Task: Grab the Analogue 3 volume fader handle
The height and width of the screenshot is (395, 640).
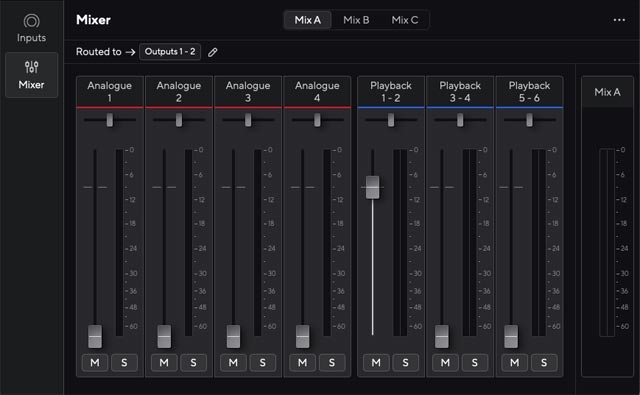Action: pyautogui.click(x=233, y=336)
